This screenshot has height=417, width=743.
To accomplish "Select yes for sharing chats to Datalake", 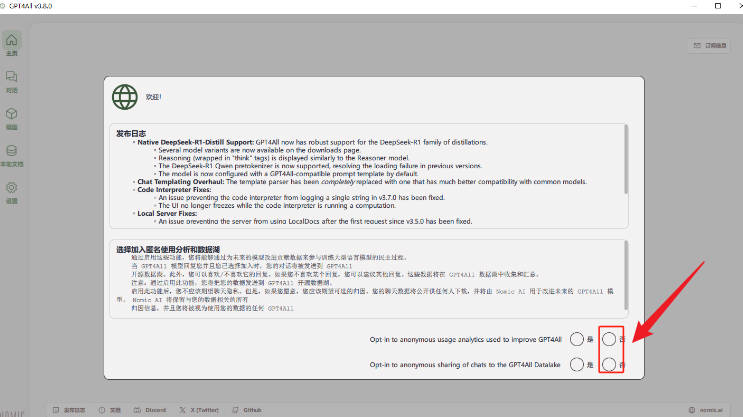I will (577, 364).
